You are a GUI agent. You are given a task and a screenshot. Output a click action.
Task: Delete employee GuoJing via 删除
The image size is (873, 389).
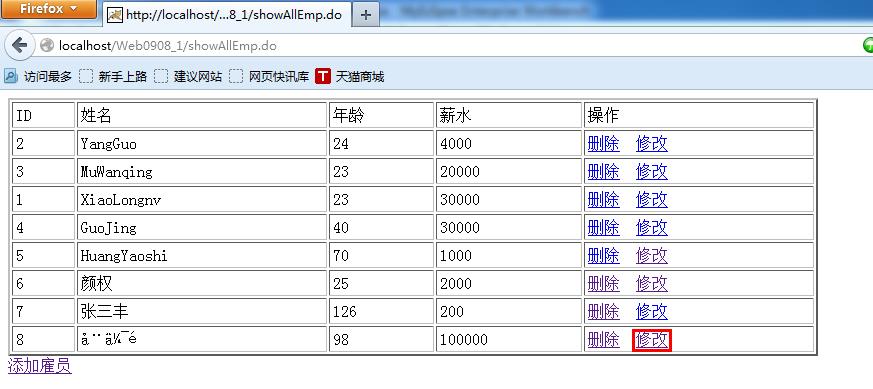[x=604, y=228]
